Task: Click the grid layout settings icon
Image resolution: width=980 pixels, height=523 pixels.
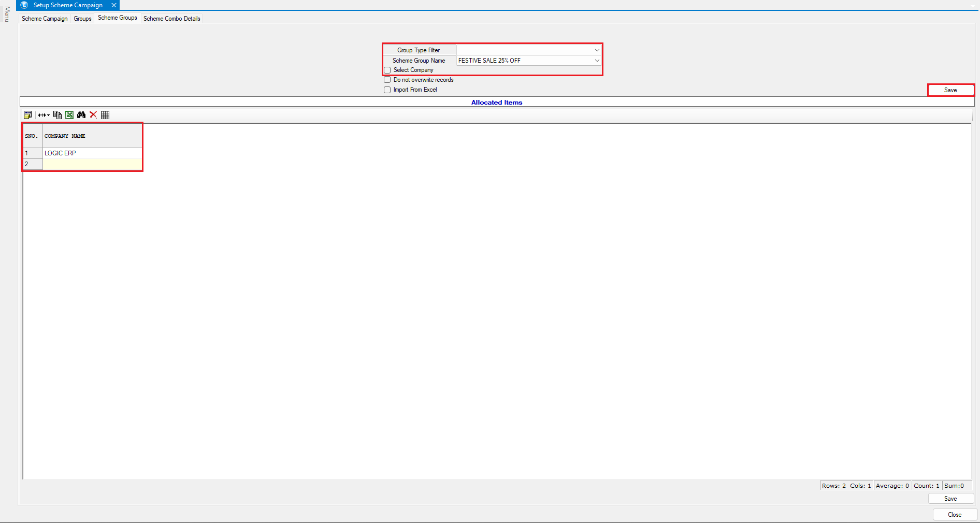Action: coord(28,115)
